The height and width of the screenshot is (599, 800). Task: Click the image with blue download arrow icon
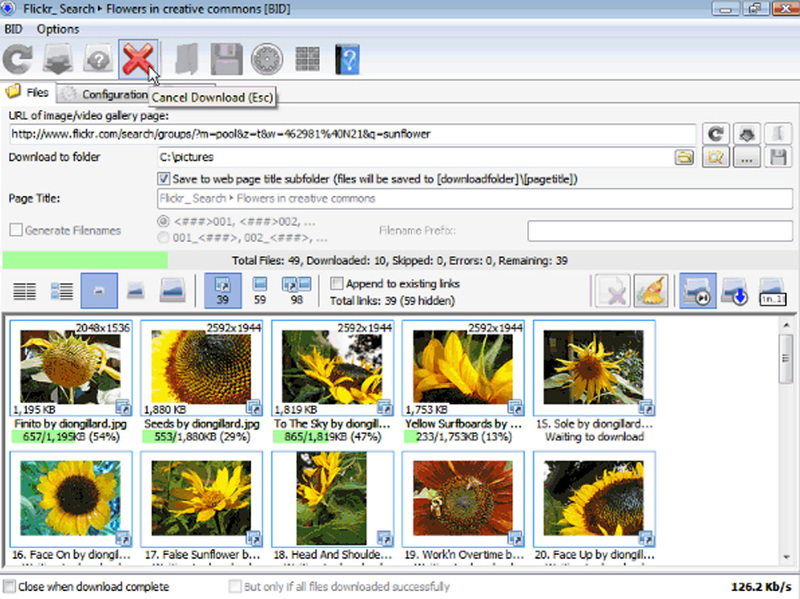point(735,291)
